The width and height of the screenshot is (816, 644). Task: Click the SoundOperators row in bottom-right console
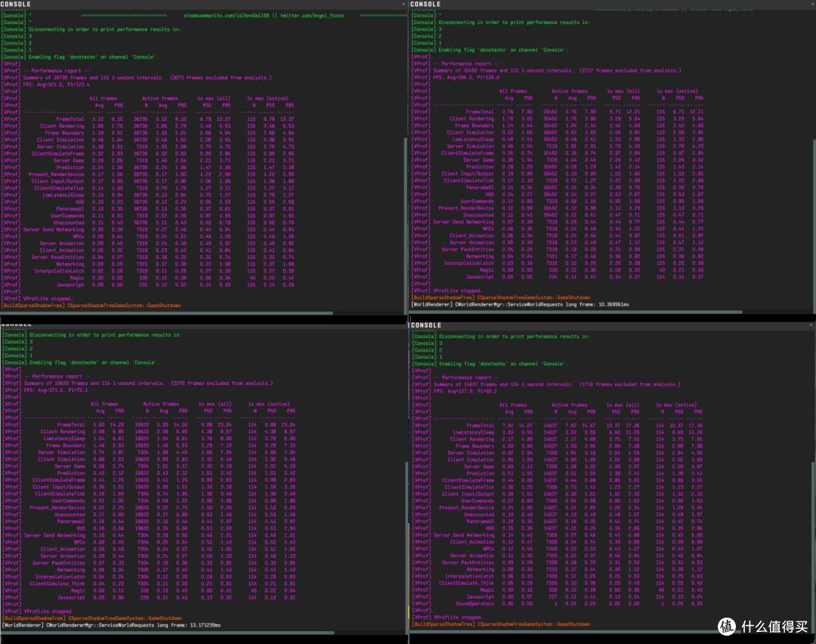click(x=558, y=604)
